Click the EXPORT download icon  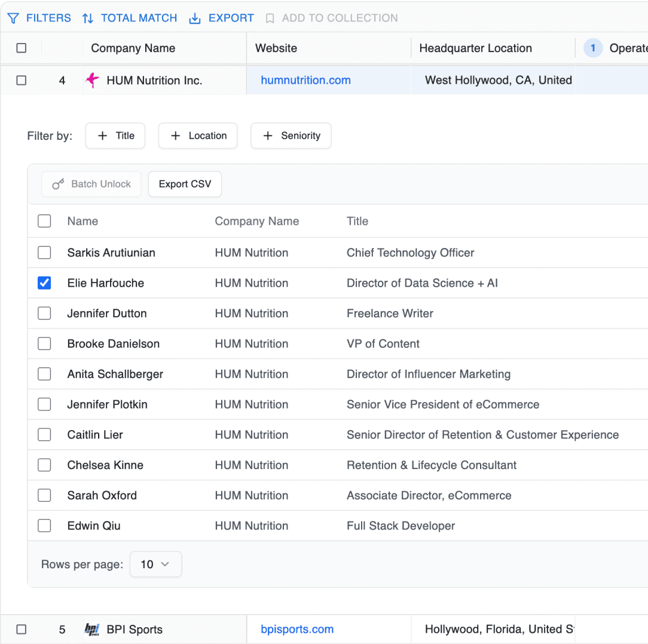click(195, 18)
